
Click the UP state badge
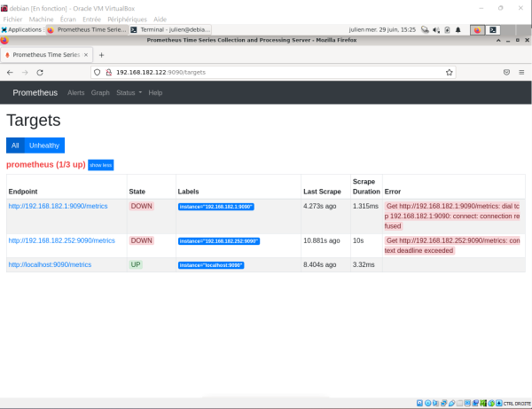pyautogui.click(x=136, y=264)
